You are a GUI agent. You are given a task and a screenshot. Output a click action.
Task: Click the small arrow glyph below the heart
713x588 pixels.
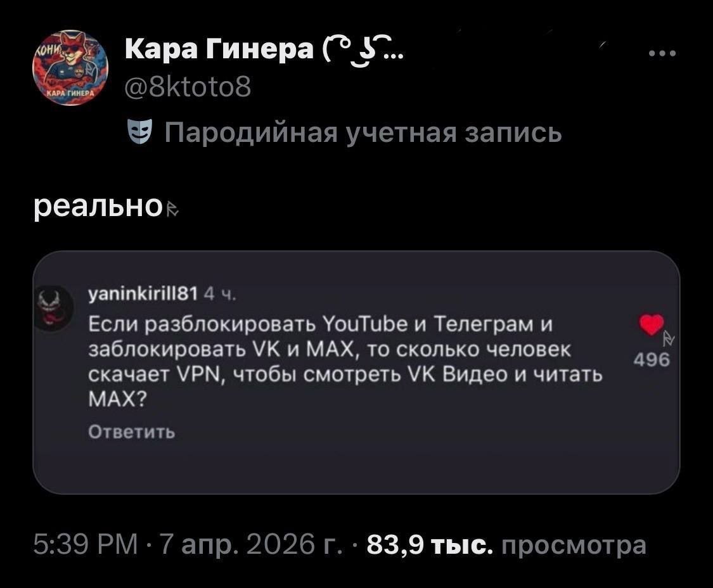click(x=669, y=339)
